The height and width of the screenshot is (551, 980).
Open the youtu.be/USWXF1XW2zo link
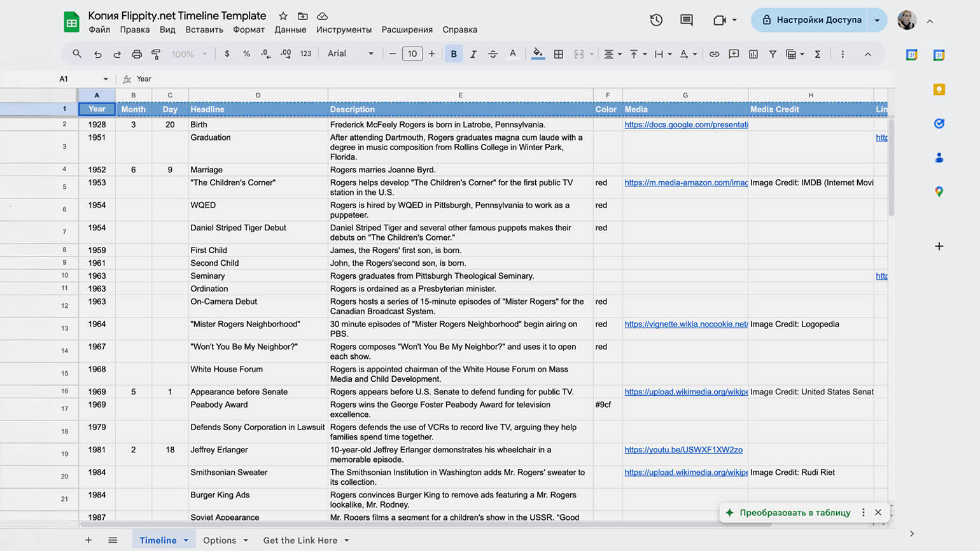pyautogui.click(x=683, y=450)
